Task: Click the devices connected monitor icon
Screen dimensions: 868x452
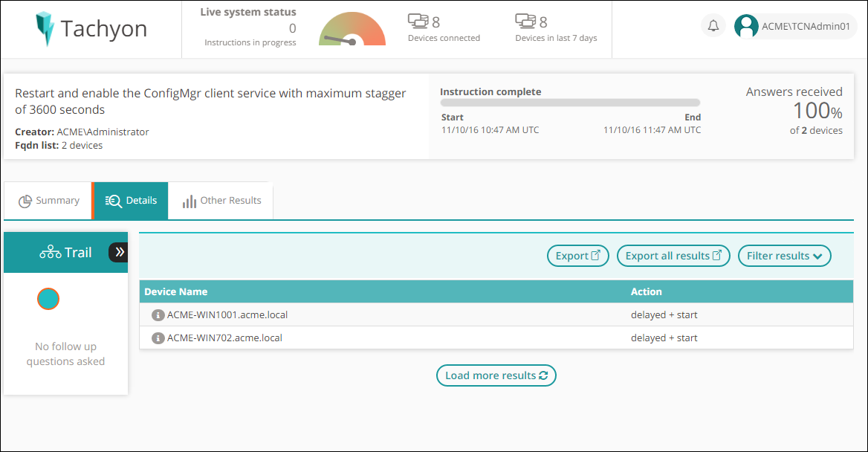Action: click(x=418, y=22)
